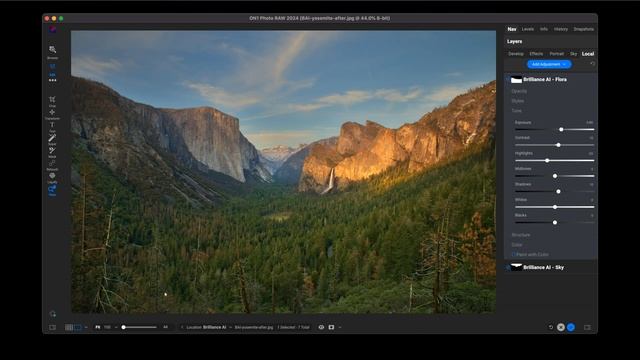This screenshot has height=360, width=640.
Task: Click the Brilliance AI location breadcrumb
Action: pos(215,327)
